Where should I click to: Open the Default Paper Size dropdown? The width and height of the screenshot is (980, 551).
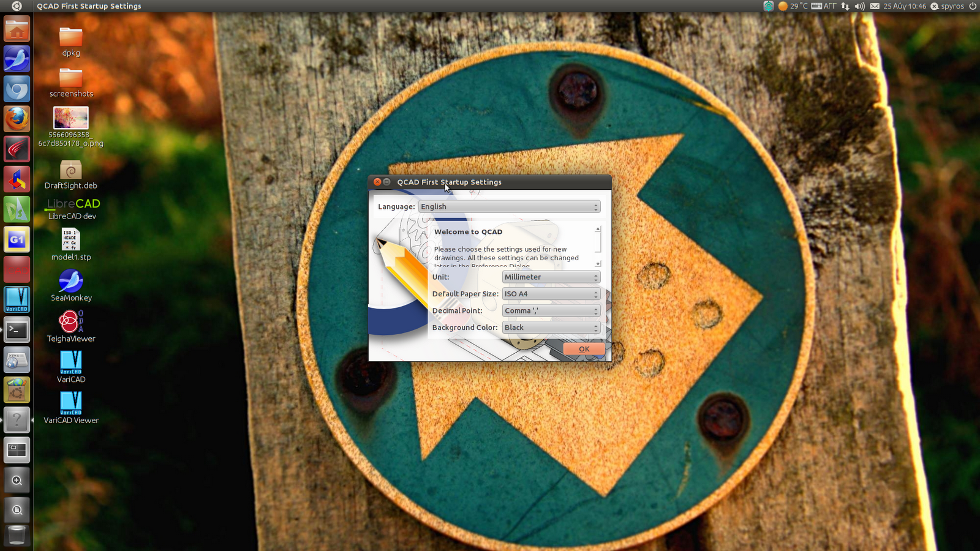[551, 294]
